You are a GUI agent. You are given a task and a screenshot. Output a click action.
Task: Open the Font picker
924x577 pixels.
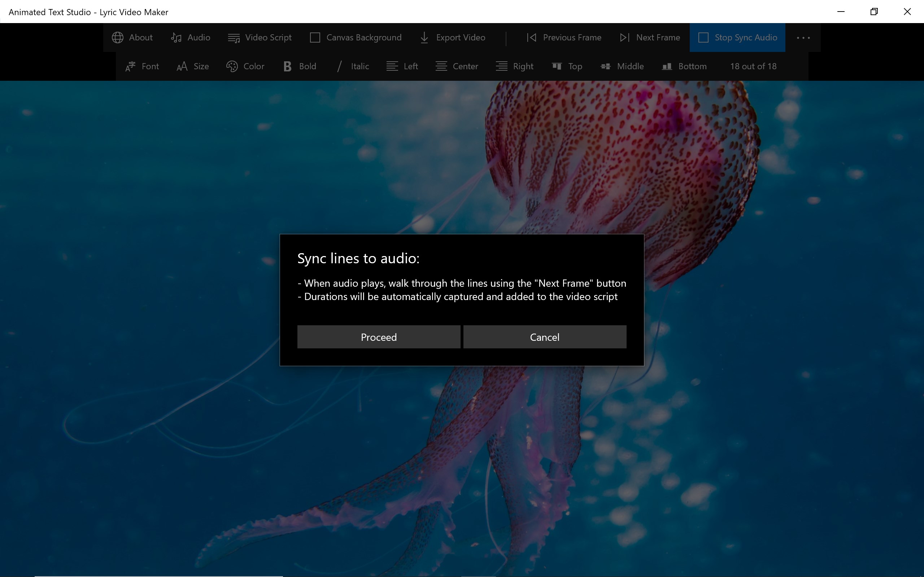pos(142,66)
